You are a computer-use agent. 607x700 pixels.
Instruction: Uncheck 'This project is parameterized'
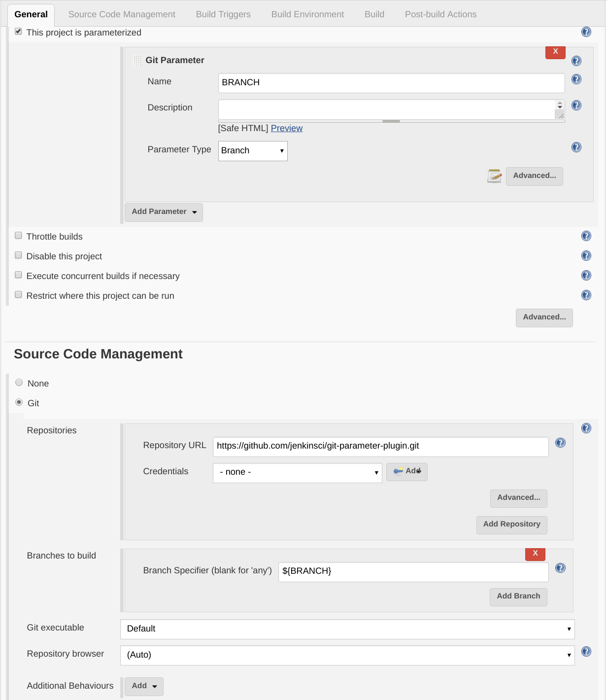click(18, 32)
